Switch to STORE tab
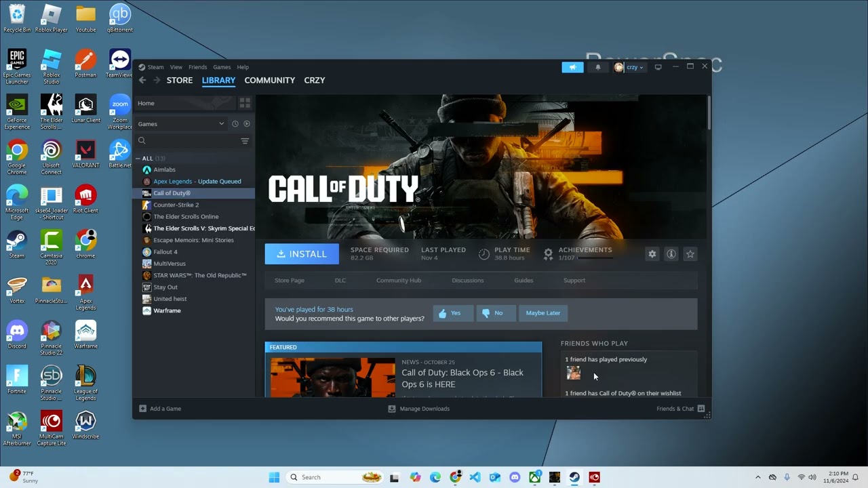 click(x=180, y=80)
